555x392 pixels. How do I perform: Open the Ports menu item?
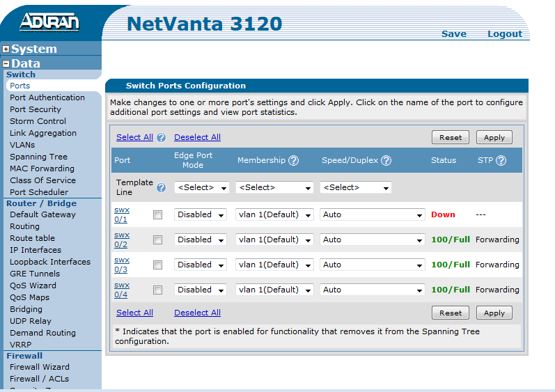point(19,86)
